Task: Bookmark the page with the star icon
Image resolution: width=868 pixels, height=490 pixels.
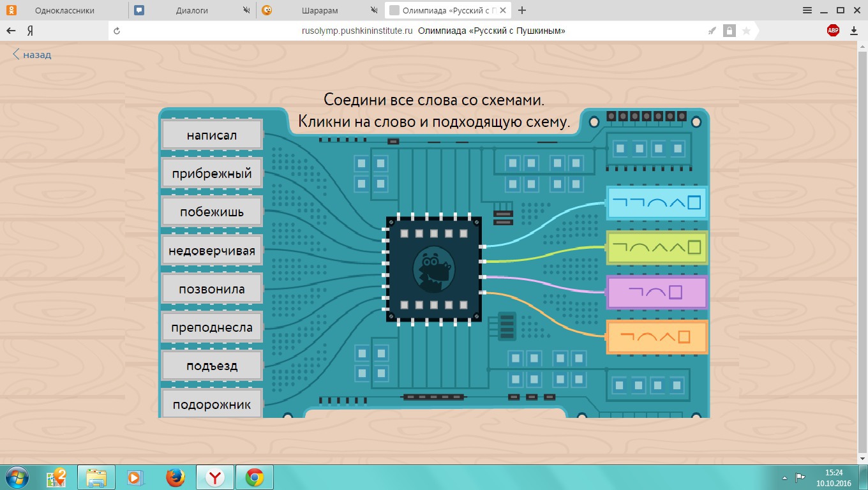Action: [745, 31]
